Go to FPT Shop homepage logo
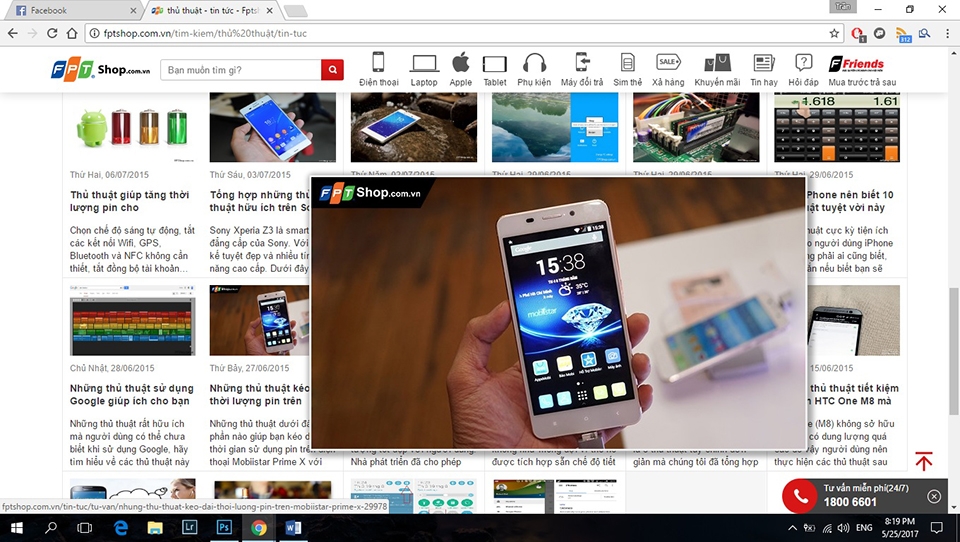 click(100, 70)
